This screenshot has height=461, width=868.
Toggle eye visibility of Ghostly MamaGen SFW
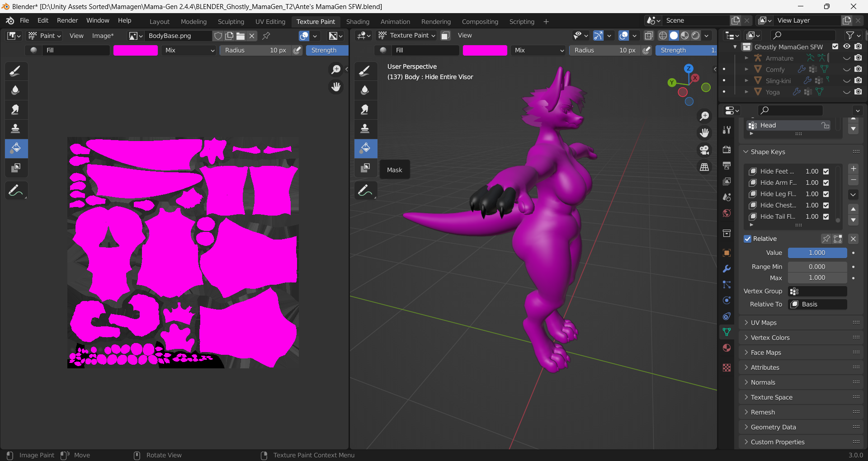pyautogui.click(x=847, y=47)
